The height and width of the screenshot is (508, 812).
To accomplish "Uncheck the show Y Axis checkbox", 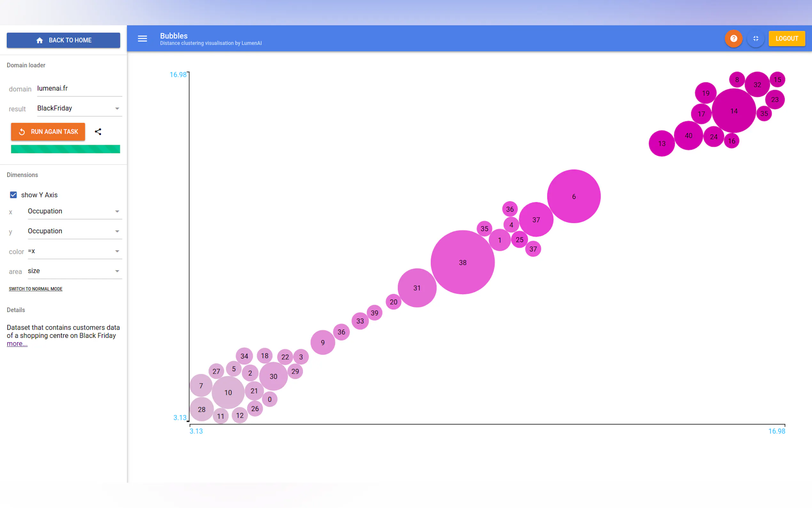I will click(13, 195).
